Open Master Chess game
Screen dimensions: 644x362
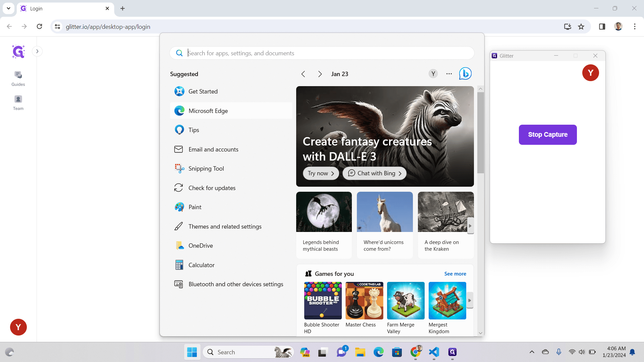click(364, 305)
